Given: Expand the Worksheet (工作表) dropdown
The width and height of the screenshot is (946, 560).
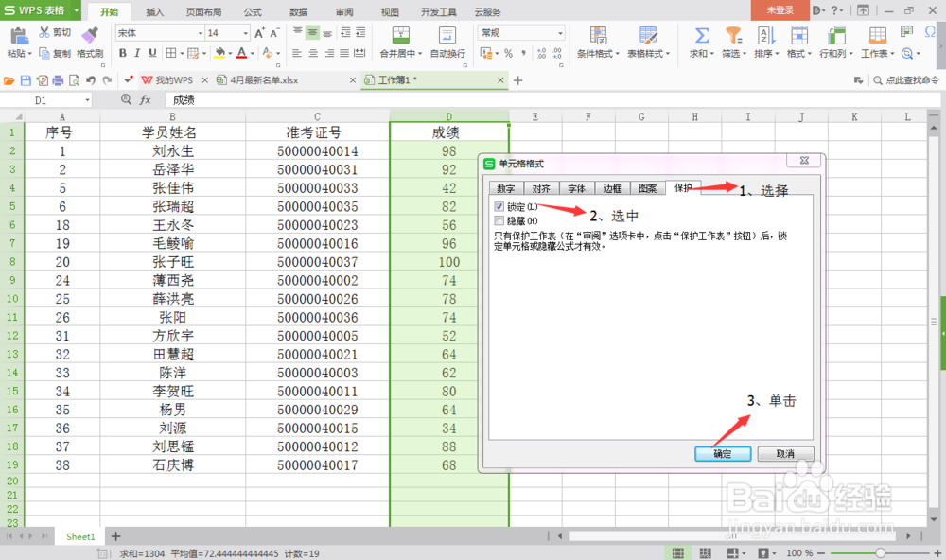Looking at the screenshot, I should pos(892,54).
